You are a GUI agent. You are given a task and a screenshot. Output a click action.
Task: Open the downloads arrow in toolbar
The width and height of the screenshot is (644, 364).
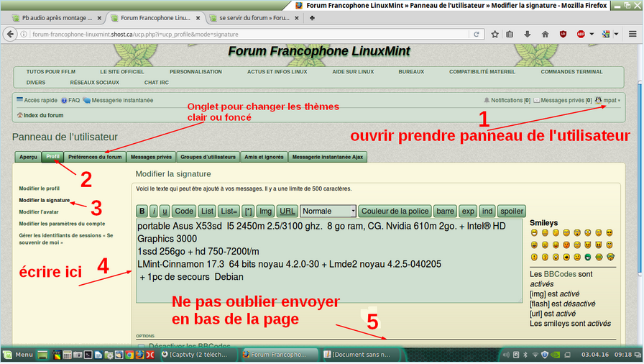tap(528, 34)
